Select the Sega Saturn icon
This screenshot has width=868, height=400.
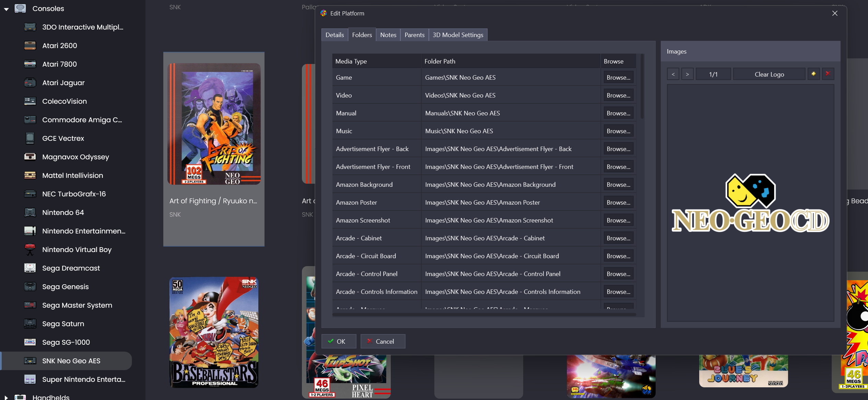[x=30, y=323]
